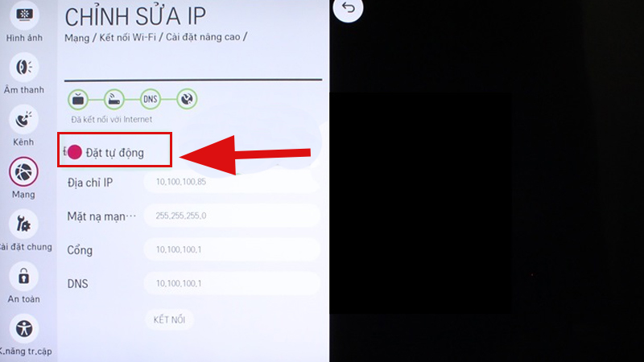
Task: Open Cài đặt chung wrench-and-gear icon
Action: pyautogui.click(x=24, y=224)
